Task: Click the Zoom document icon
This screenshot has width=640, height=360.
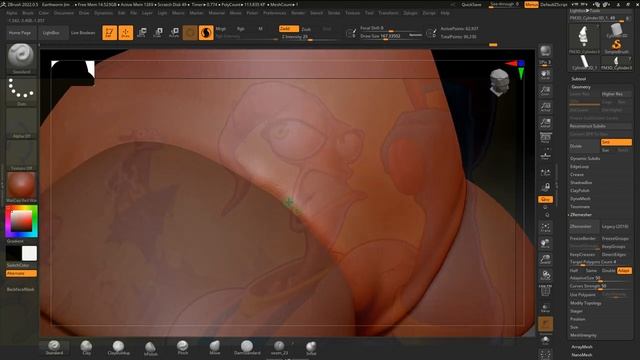Action: pos(545,91)
